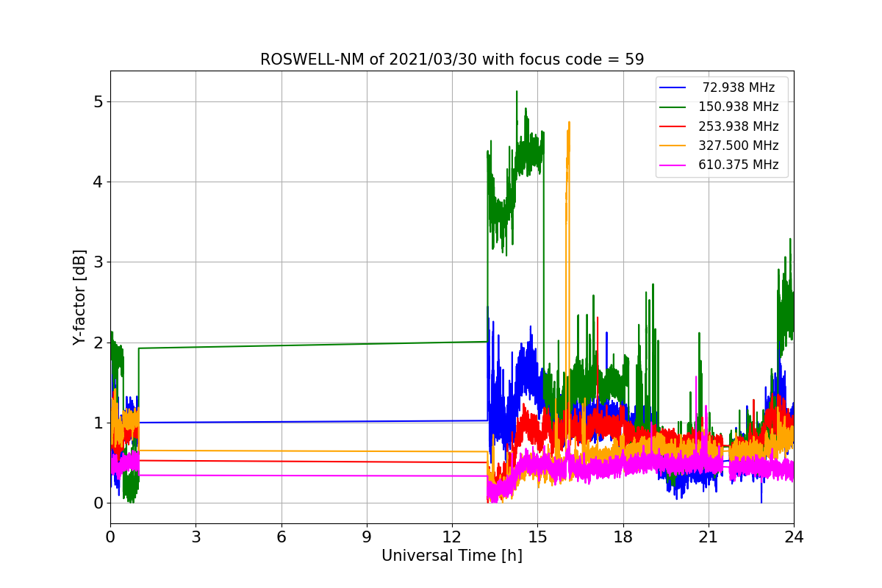Viewport: 882px width, 588px height.
Task: Click the blue line swatch in legend
Action: click(673, 87)
